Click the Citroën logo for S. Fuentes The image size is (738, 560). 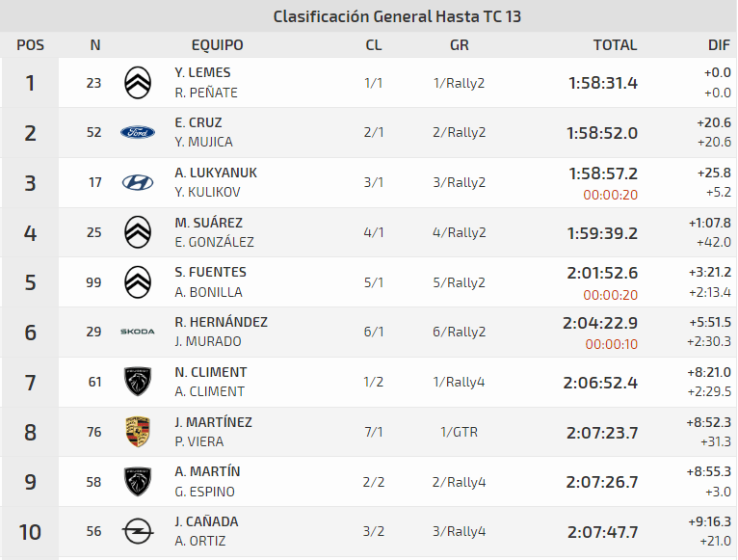[x=138, y=282]
